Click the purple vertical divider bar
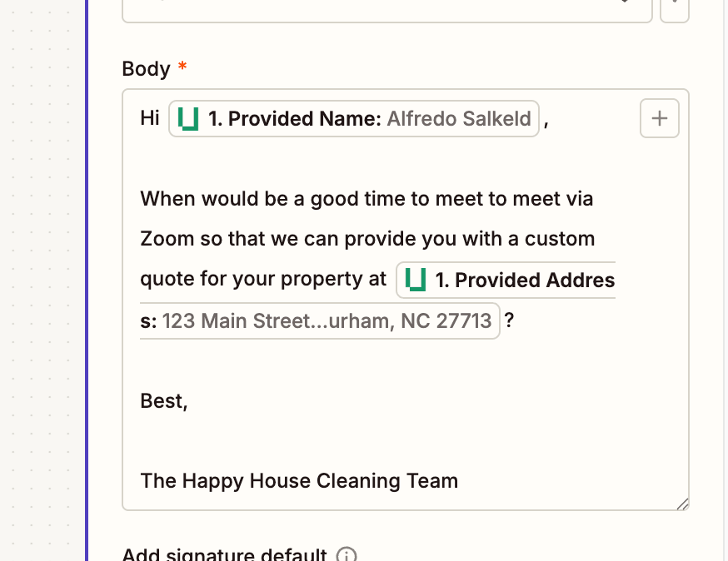This screenshot has height=561, width=728. 86,280
